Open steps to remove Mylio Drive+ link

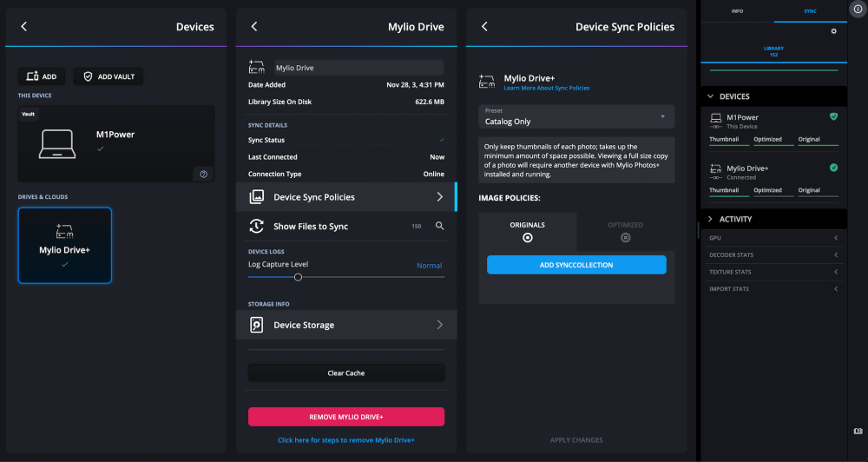tap(346, 439)
